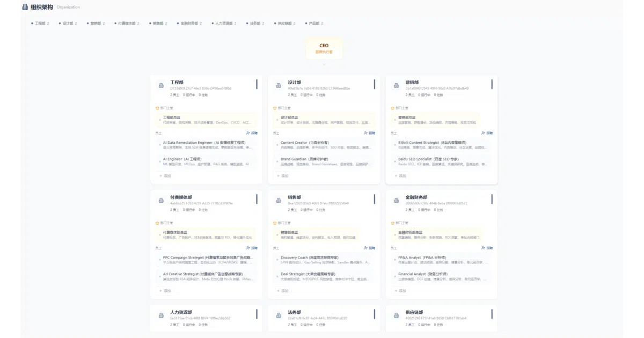
Task: Click the 组织架构 header organization icon
Action: click(x=25, y=7)
